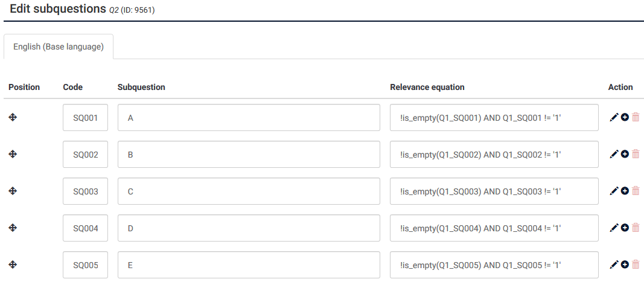Add a row after subquestion B
Image resolution: width=644 pixels, height=282 pixels.
pos(625,155)
